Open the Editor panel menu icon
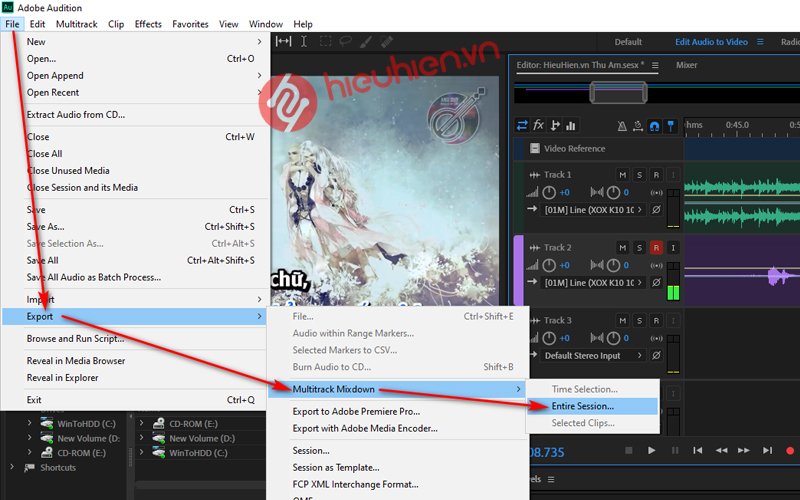This screenshot has width=800, height=500. (655, 65)
